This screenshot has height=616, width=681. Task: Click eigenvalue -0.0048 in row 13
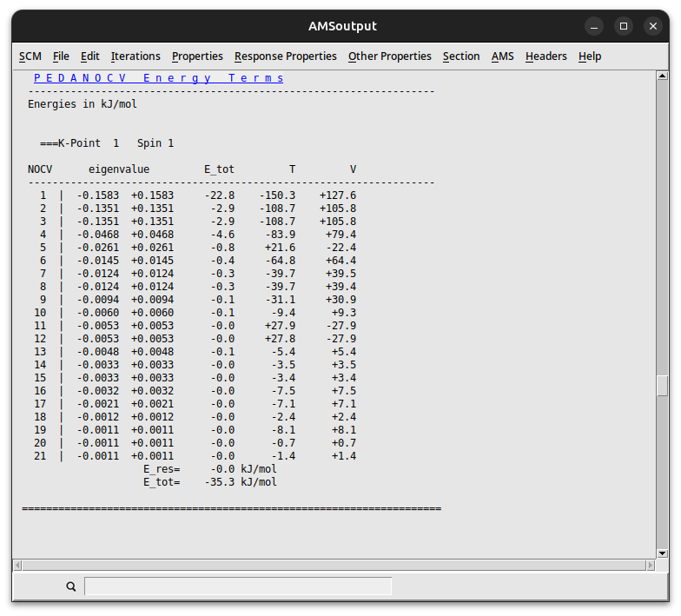tap(97, 352)
